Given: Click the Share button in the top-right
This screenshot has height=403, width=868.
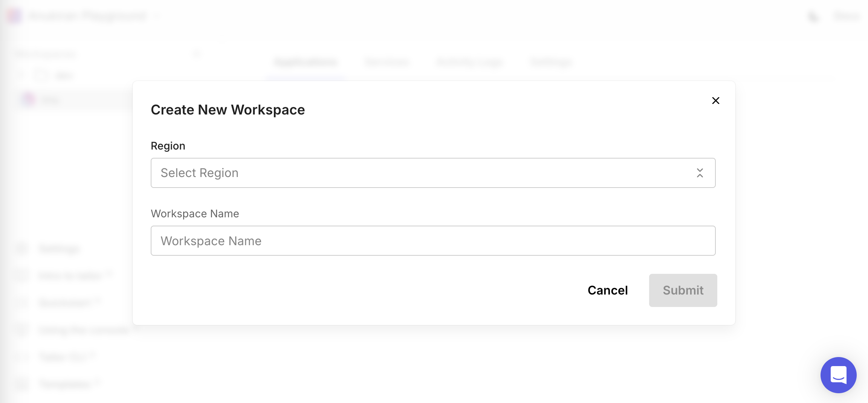Looking at the screenshot, I should (x=846, y=16).
